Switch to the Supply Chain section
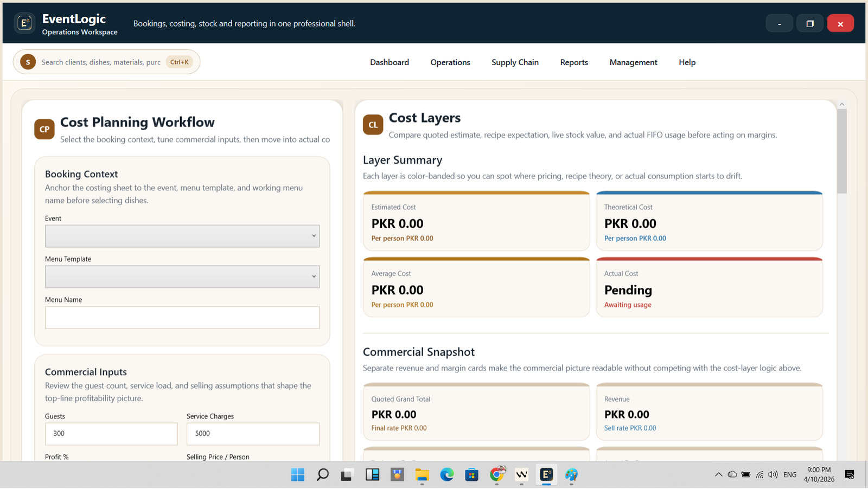Viewport: 868px width, 489px height. pyautogui.click(x=515, y=62)
